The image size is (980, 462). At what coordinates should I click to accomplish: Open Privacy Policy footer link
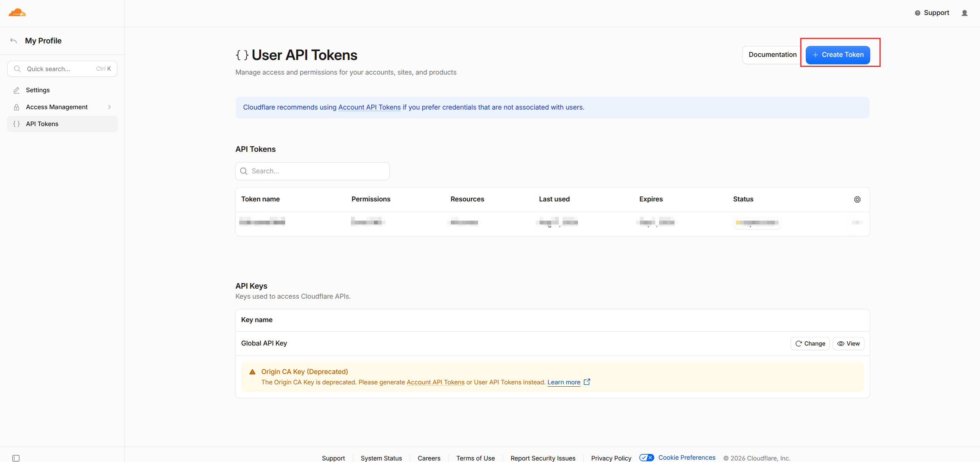tap(611, 458)
